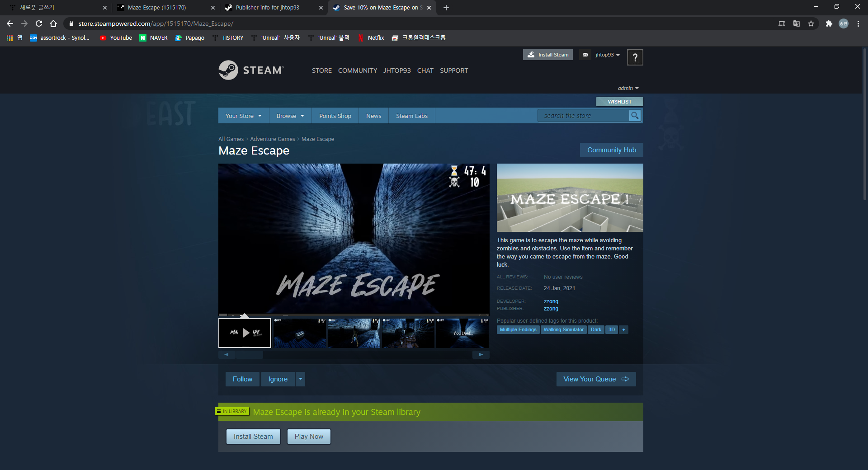868x470 pixels.
Task: Open the Points Shop tab
Action: click(335, 116)
